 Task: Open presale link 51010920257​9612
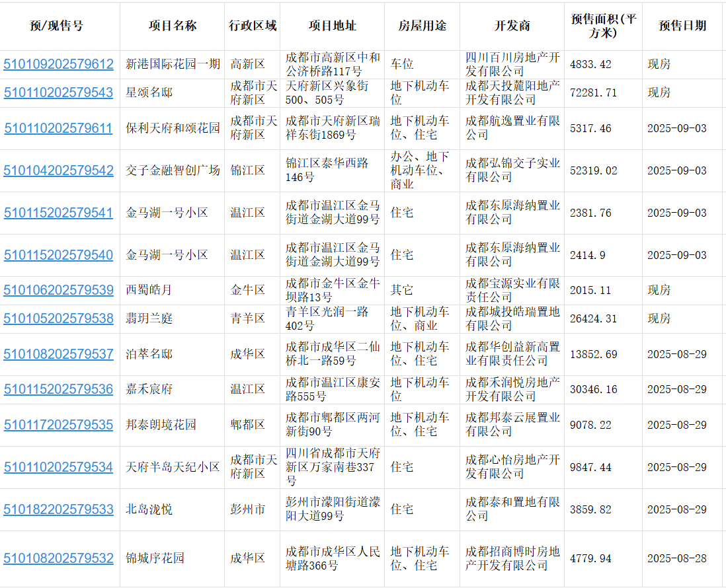coord(58,64)
